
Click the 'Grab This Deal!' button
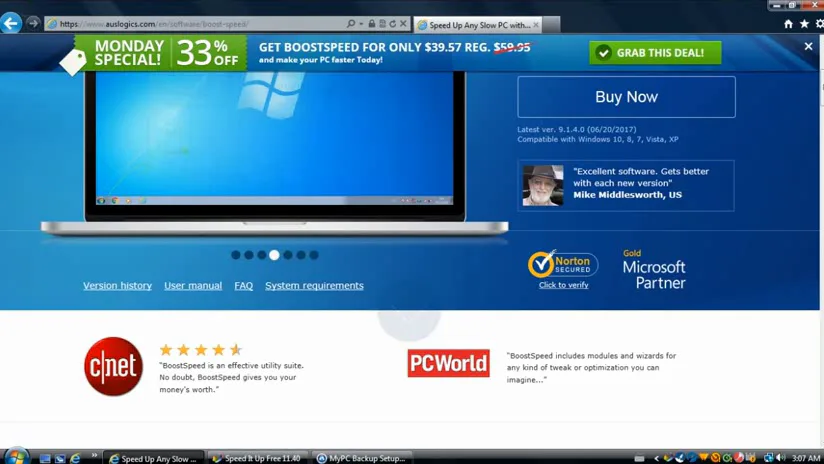(x=655, y=53)
